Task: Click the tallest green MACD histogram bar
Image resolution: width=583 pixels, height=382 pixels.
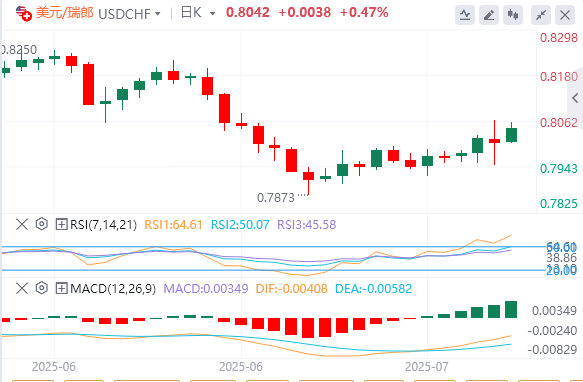Action: point(511,309)
